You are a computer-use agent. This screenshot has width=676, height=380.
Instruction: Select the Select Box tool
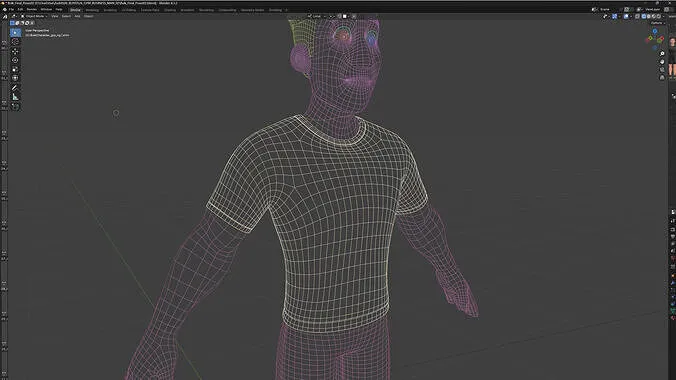tap(15, 33)
